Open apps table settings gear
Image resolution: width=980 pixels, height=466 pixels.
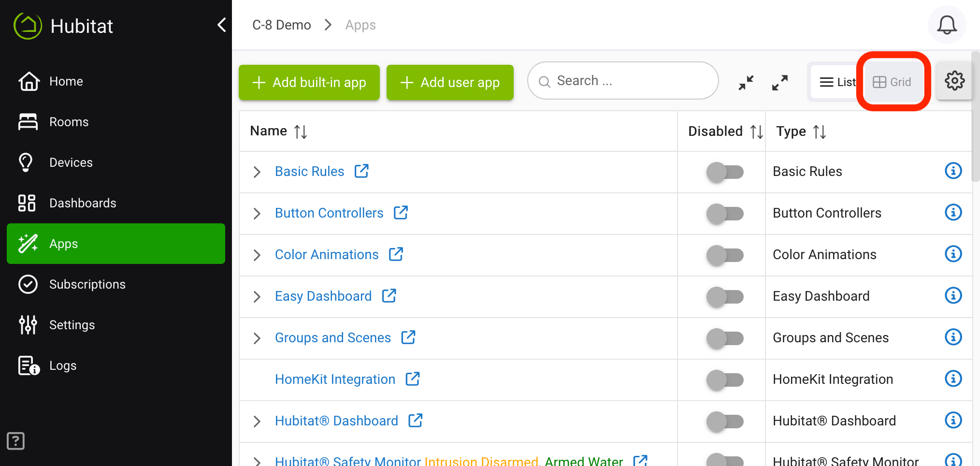click(x=954, y=81)
